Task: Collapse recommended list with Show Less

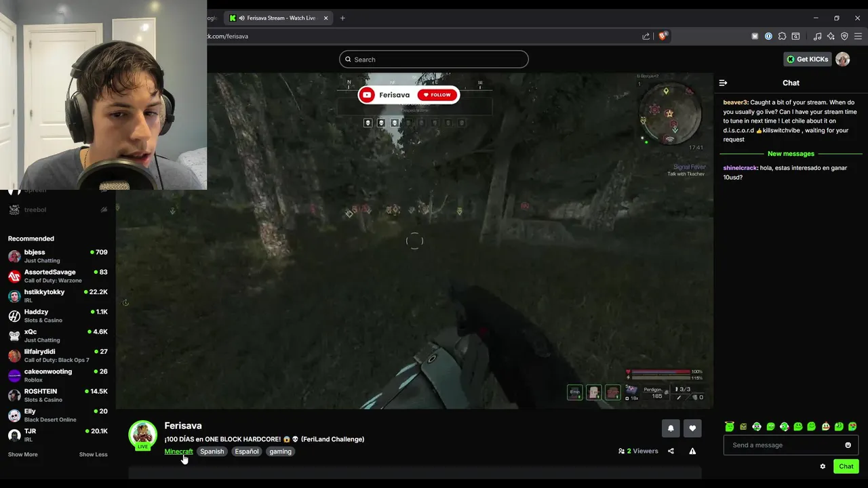Action: [93, 455]
